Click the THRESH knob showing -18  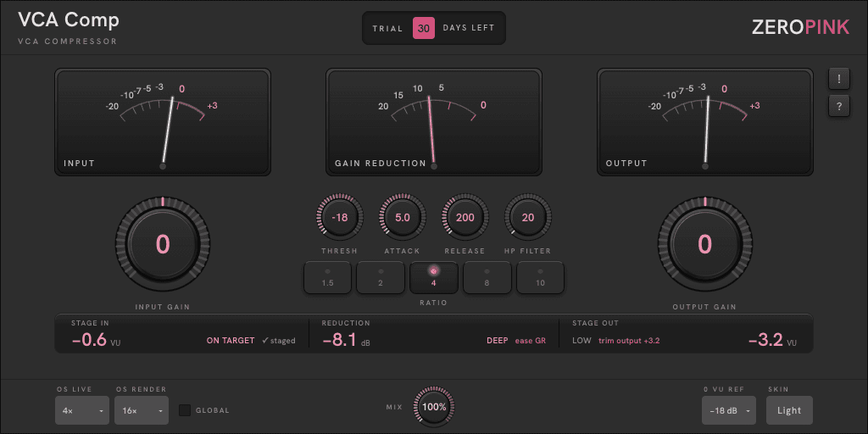[339, 217]
